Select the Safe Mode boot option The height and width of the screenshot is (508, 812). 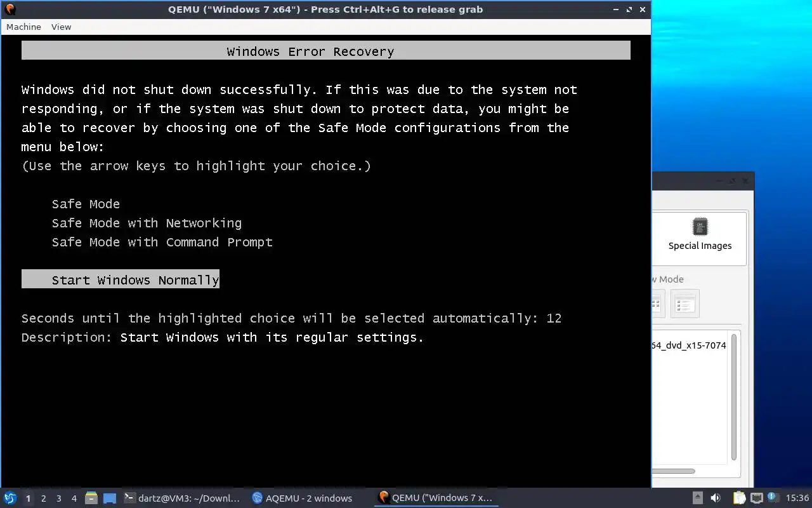(x=86, y=204)
